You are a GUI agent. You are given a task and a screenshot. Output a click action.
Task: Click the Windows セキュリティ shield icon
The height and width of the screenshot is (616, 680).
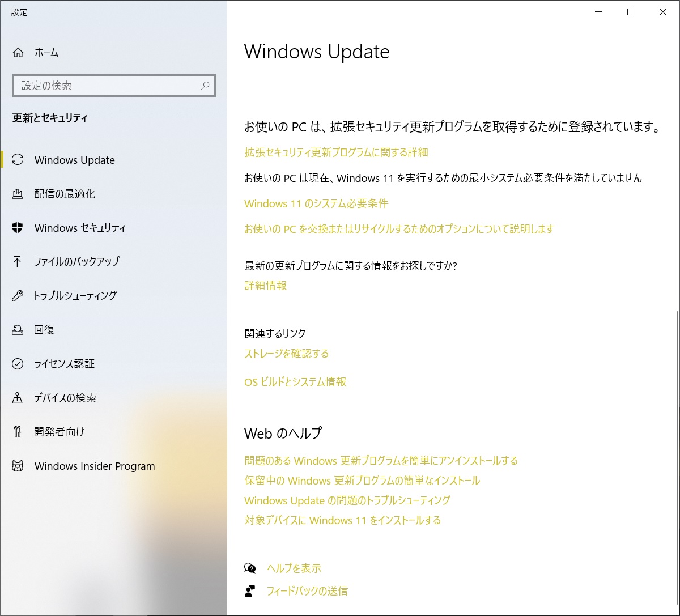tap(18, 228)
